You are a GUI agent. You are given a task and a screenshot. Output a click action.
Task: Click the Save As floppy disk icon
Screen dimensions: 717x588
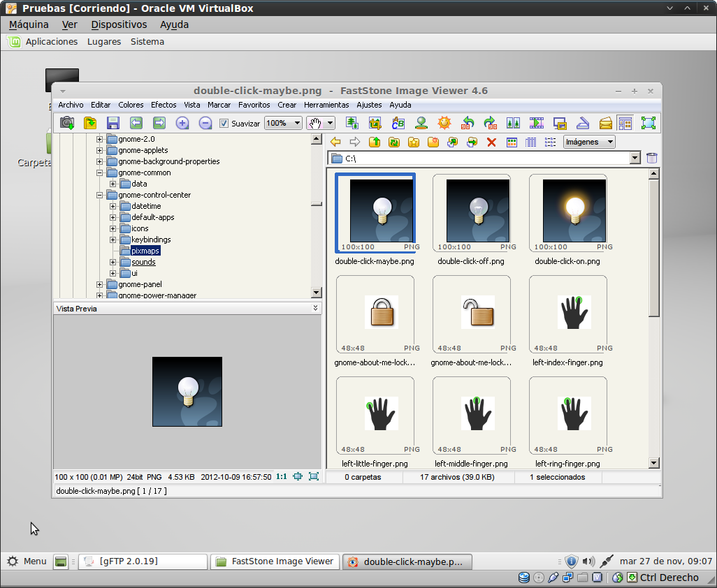coord(113,123)
